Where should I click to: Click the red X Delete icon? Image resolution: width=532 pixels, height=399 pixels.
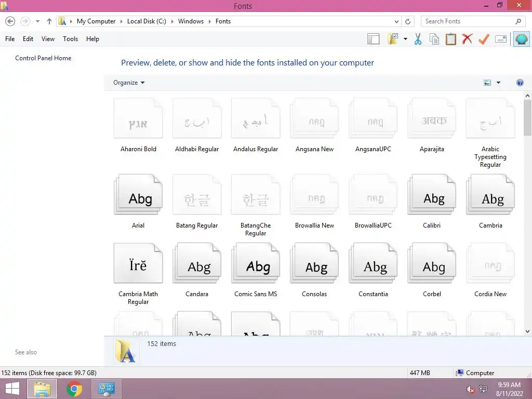click(x=467, y=38)
